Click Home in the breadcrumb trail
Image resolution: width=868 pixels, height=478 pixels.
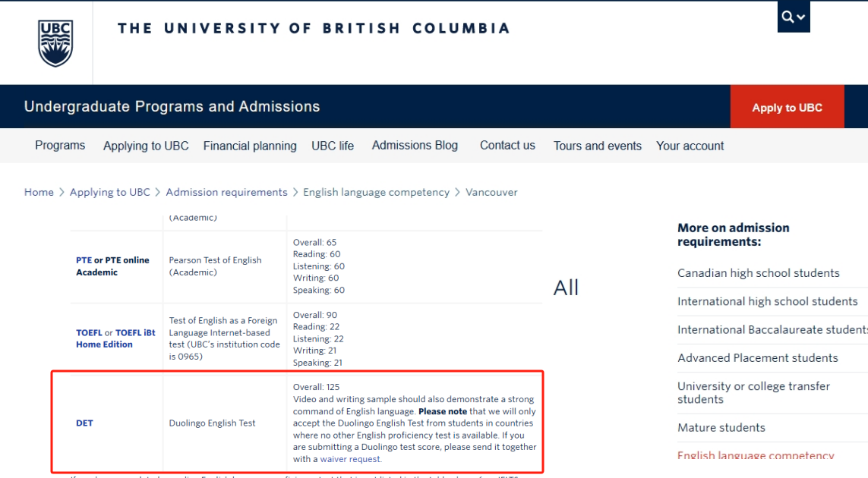pyautogui.click(x=39, y=192)
